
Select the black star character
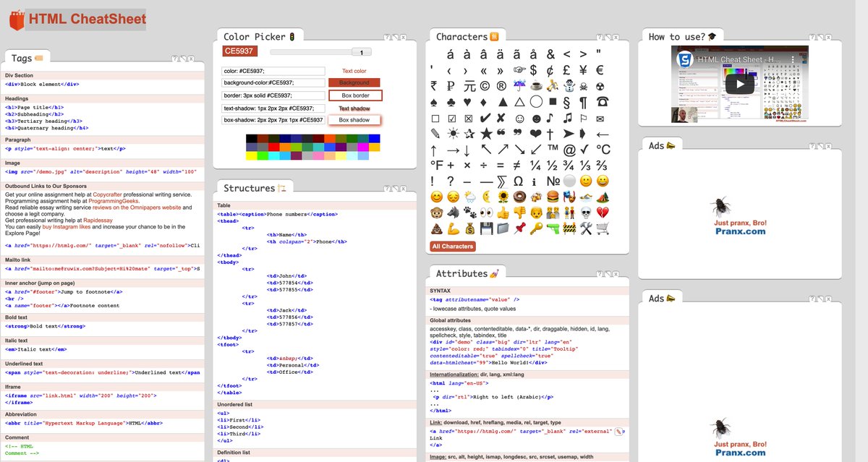tap(486, 134)
